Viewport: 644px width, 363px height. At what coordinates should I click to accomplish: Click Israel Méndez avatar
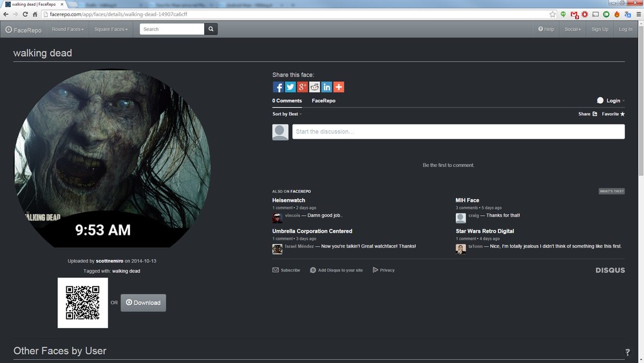[x=277, y=249]
